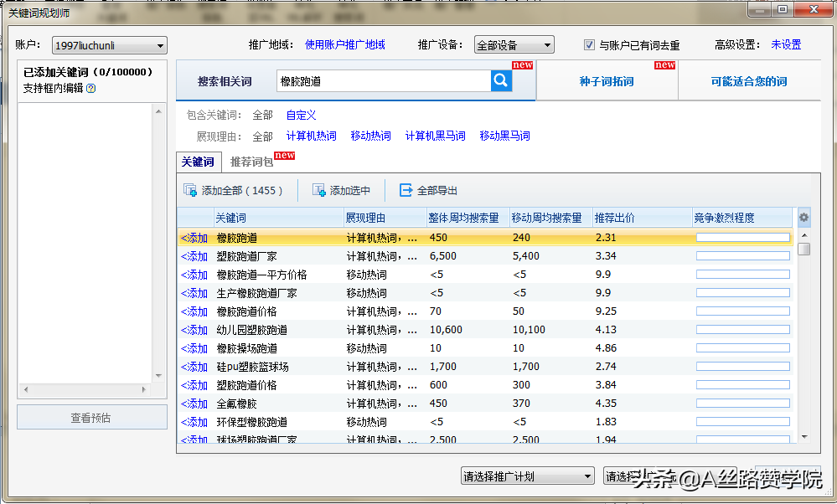Filter by 计算机黑马词
This screenshot has width=837, height=504.
435,136
